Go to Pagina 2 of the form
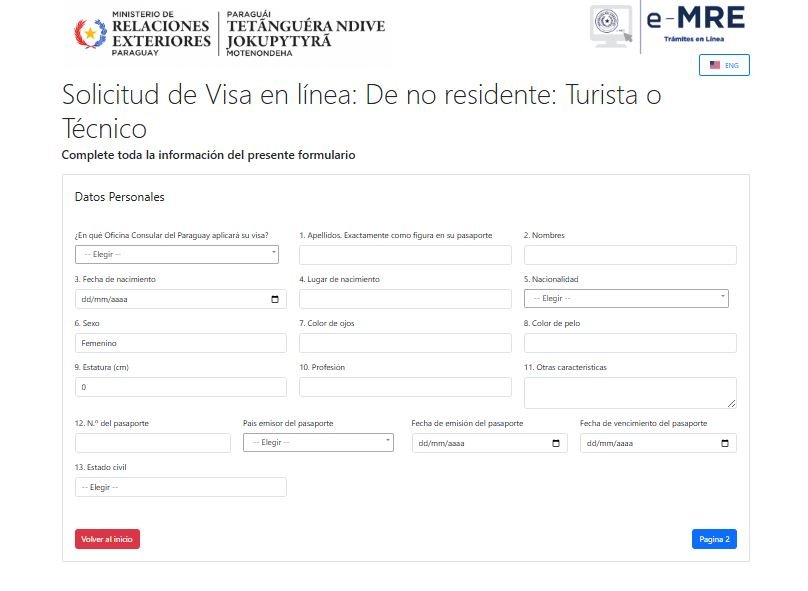 [714, 539]
